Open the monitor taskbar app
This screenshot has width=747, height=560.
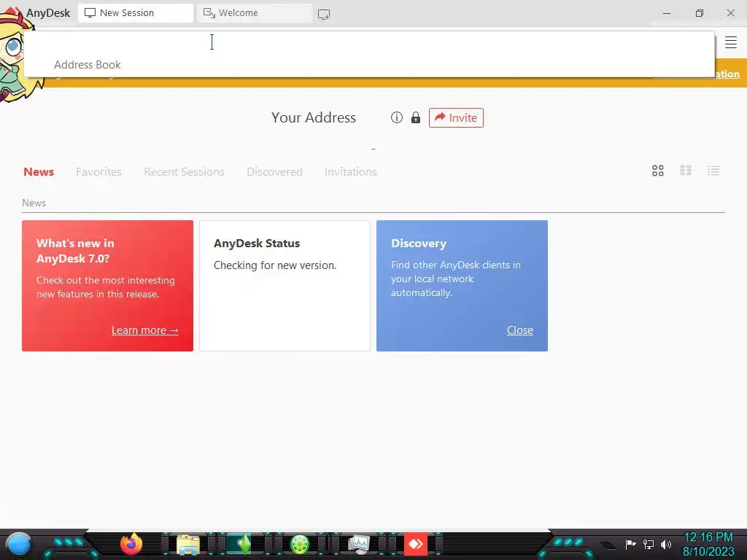(358, 544)
